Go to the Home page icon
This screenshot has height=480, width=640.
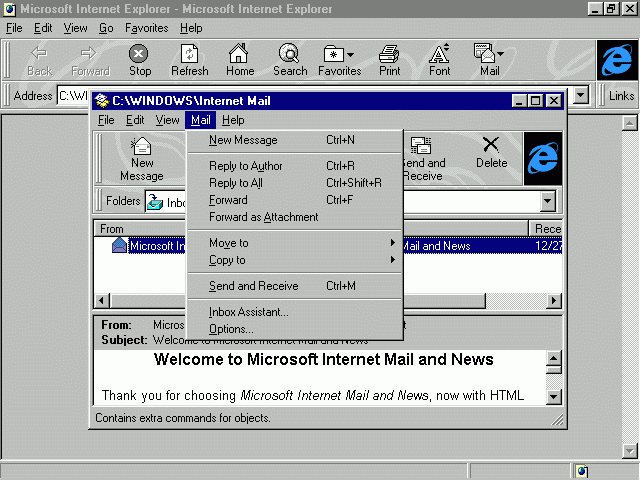coord(240,60)
